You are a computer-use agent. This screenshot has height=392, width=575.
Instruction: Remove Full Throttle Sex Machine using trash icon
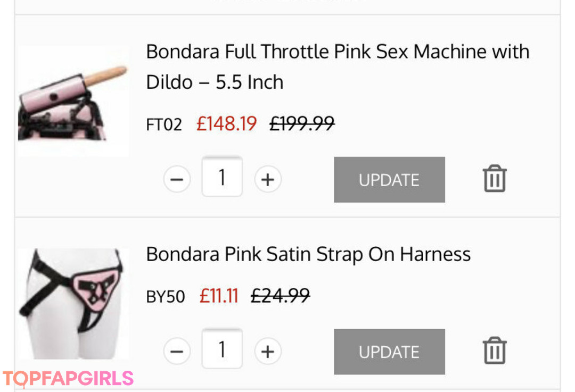(x=495, y=179)
